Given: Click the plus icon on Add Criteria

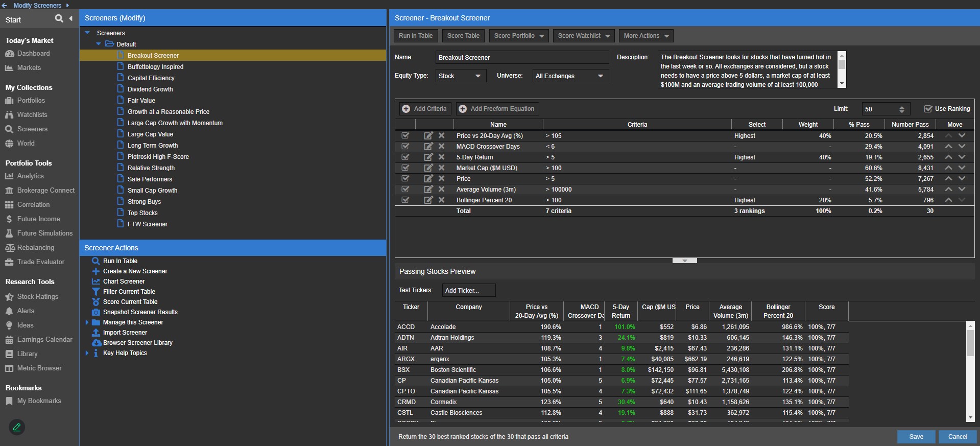Looking at the screenshot, I should point(406,109).
